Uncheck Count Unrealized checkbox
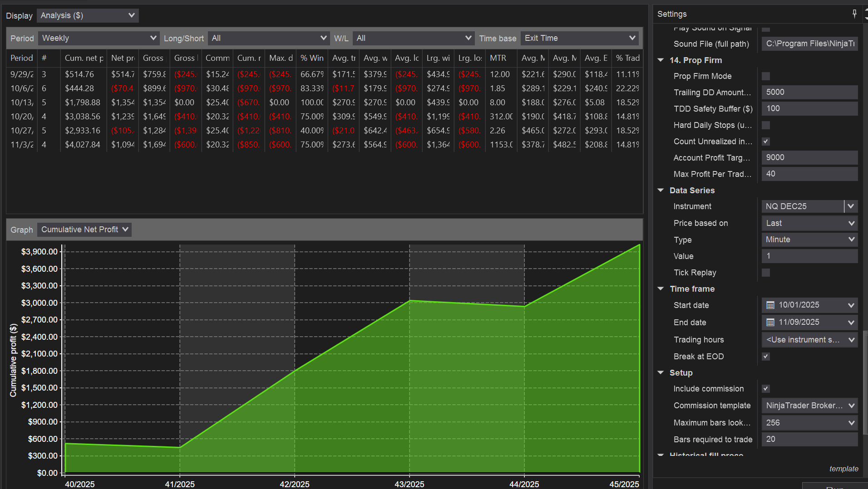 click(x=766, y=142)
